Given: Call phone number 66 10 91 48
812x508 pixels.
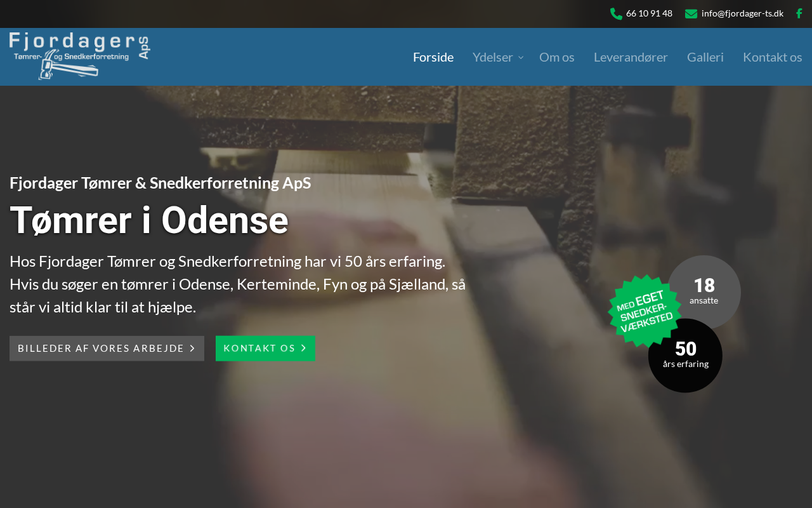Looking at the screenshot, I should [x=649, y=13].
